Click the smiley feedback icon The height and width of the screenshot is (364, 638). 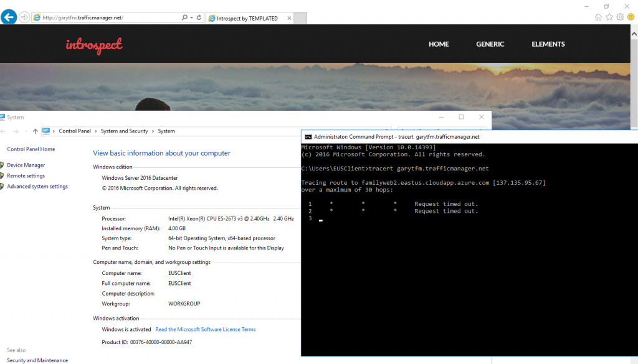[631, 17]
